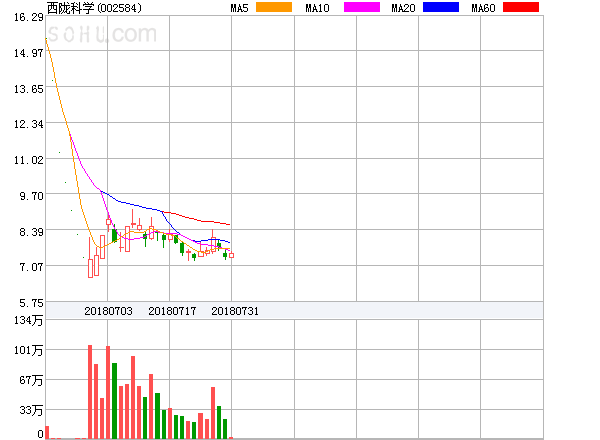
Task: Click the last candlestick at 20180731
Action: tap(232, 255)
